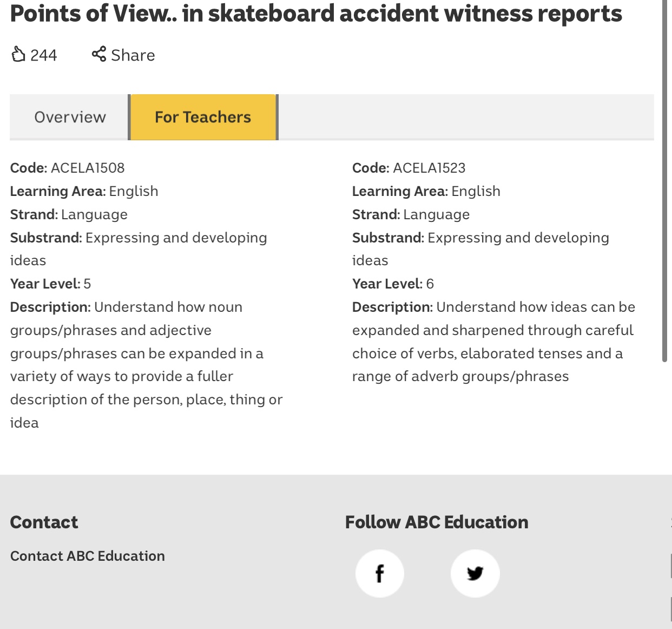Click the Contact footer heading
The width and height of the screenshot is (672, 629).
click(x=44, y=522)
